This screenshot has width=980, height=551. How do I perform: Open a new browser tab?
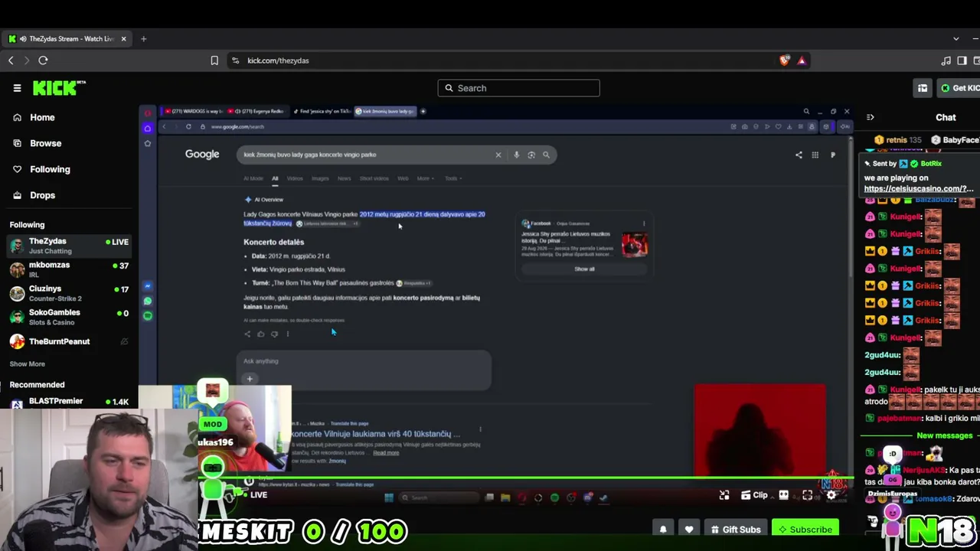tap(143, 38)
